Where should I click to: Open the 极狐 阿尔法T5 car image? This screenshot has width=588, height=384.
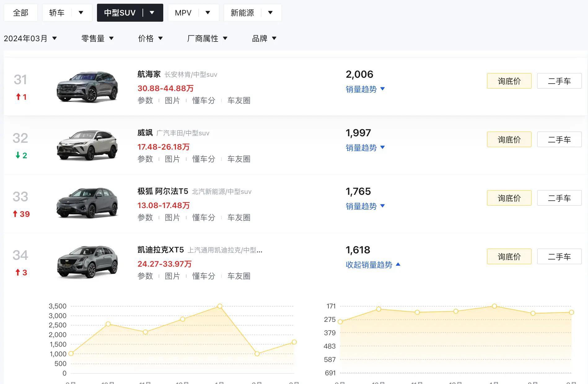pyautogui.click(x=87, y=203)
